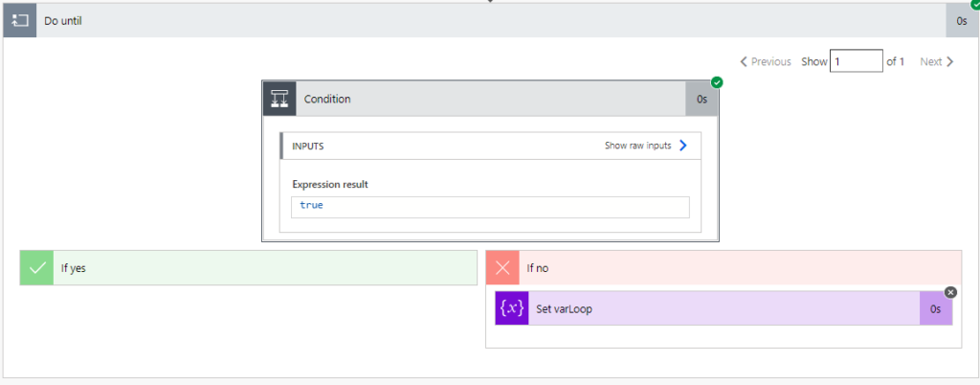Open Show raw inputs link
This screenshot has width=980, height=385.
click(637, 146)
